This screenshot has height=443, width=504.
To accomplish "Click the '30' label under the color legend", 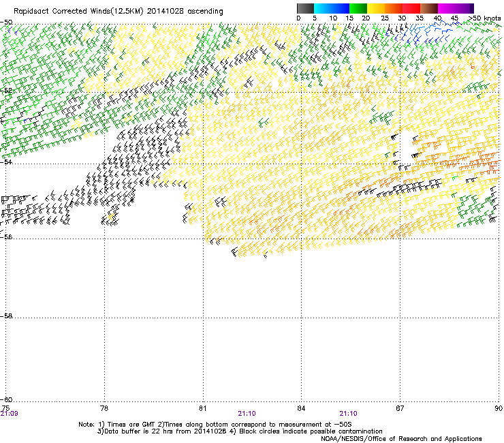I will point(402,18).
